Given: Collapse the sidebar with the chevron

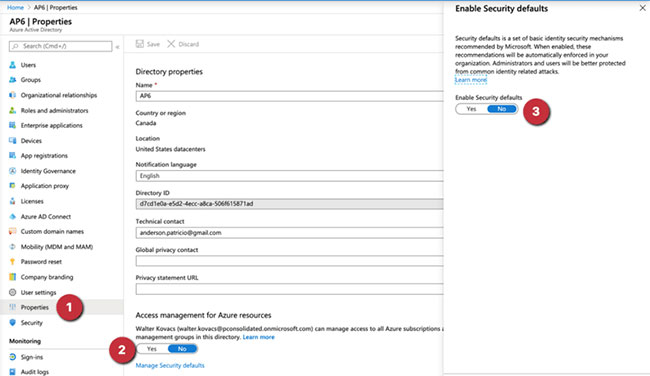Looking at the screenshot, I should (117, 47).
